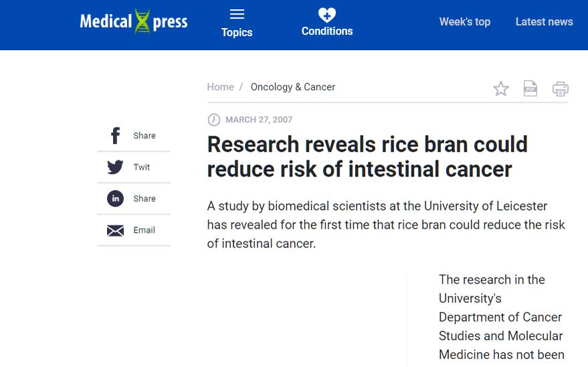Click the rice bran article headline
Viewport: 588px width, 367px height.
pos(367,156)
